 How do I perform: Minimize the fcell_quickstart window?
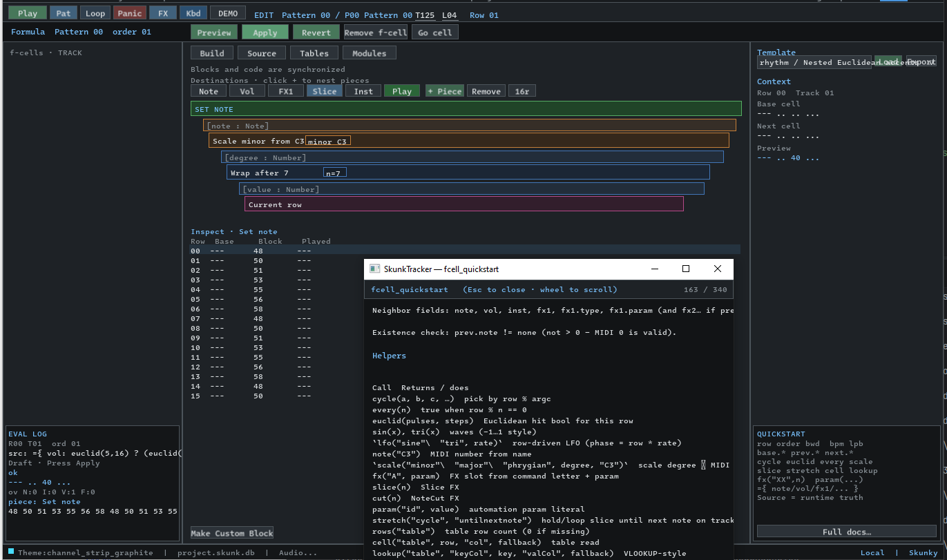[x=654, y=269]
